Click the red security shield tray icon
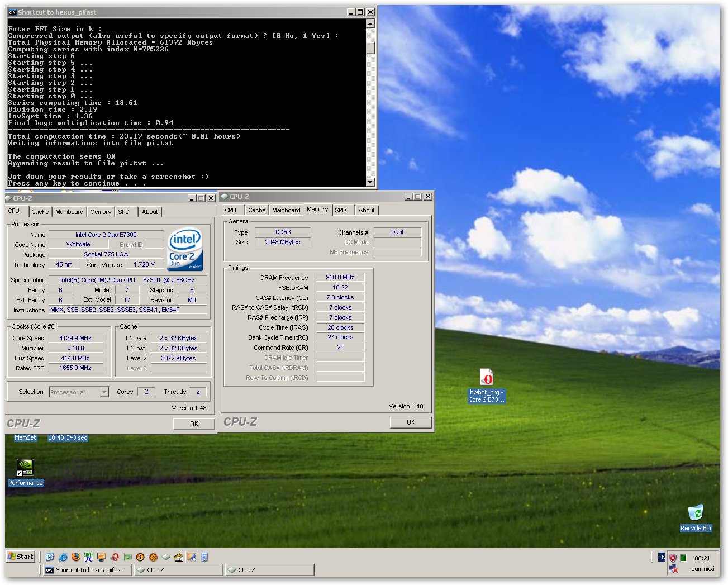This screenshot has width=728, height=585. (x=673, y=558)
